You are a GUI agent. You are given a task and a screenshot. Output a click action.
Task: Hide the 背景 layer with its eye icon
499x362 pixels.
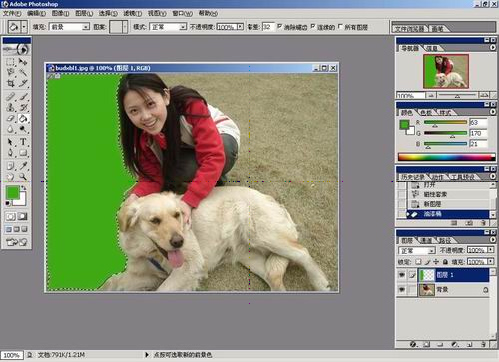[x=402, y=290]
